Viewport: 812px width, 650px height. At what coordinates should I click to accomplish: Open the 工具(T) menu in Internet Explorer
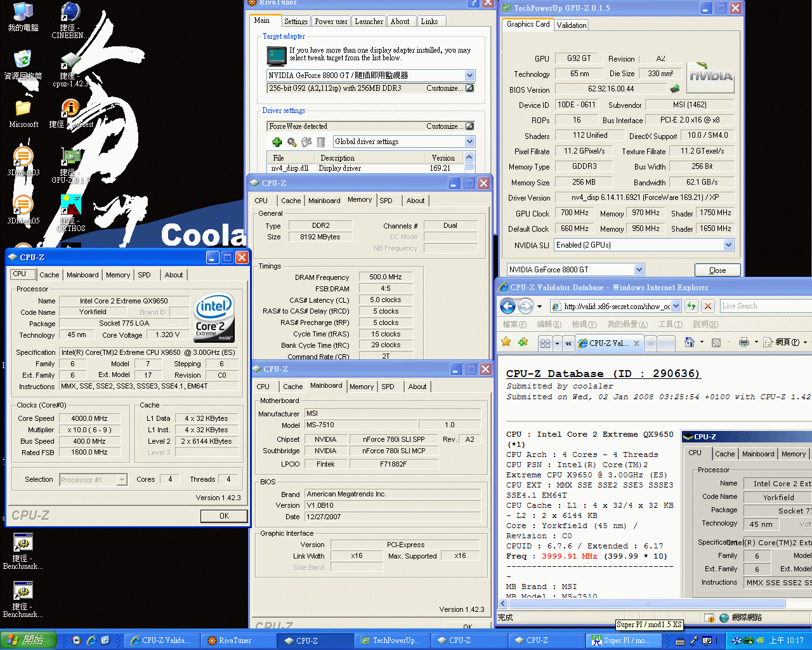pos(670,324)
